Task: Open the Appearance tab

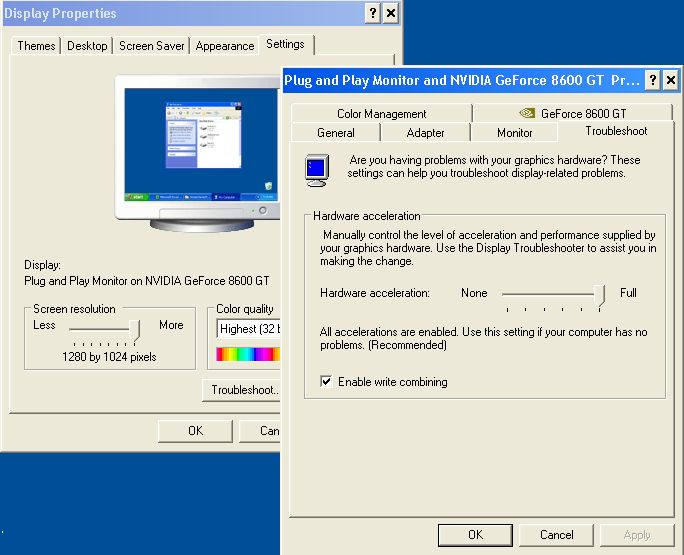Action: point(225,46)
